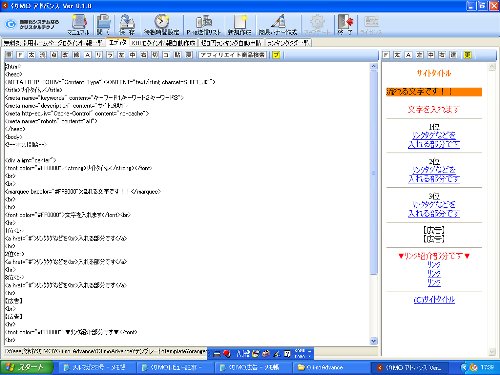Click the リ link button in editor toolbar

point(99,55)
